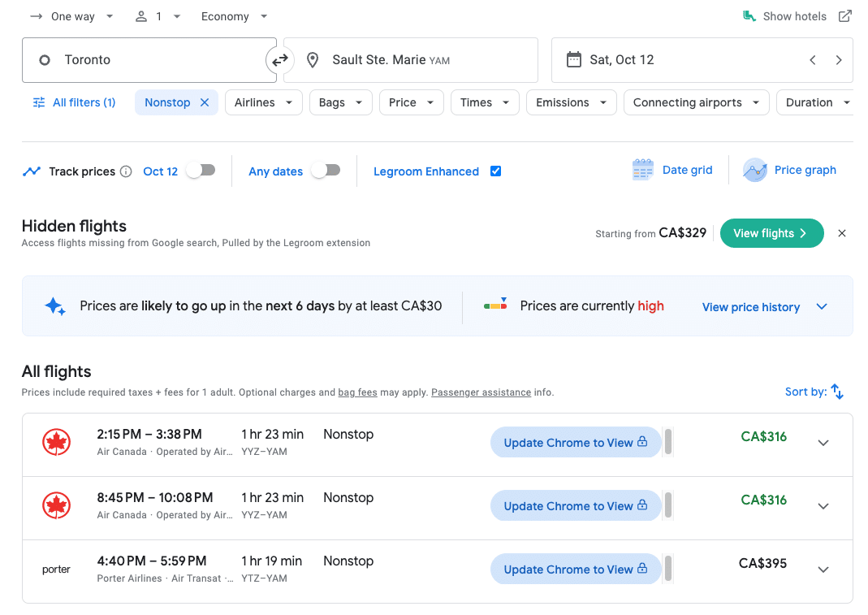Open the All filters panel
Screen dimensions: 868x615
(74, 102)
